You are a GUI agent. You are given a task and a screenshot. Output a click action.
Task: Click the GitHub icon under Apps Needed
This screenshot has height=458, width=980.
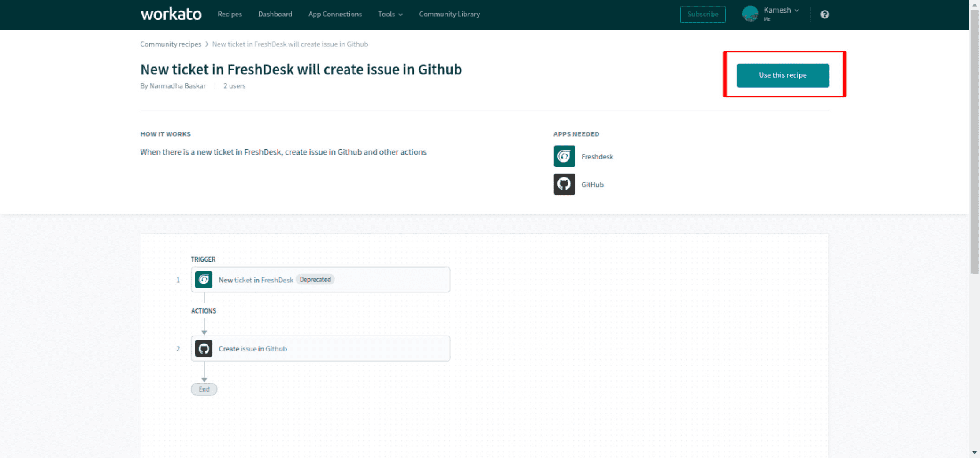564,185
